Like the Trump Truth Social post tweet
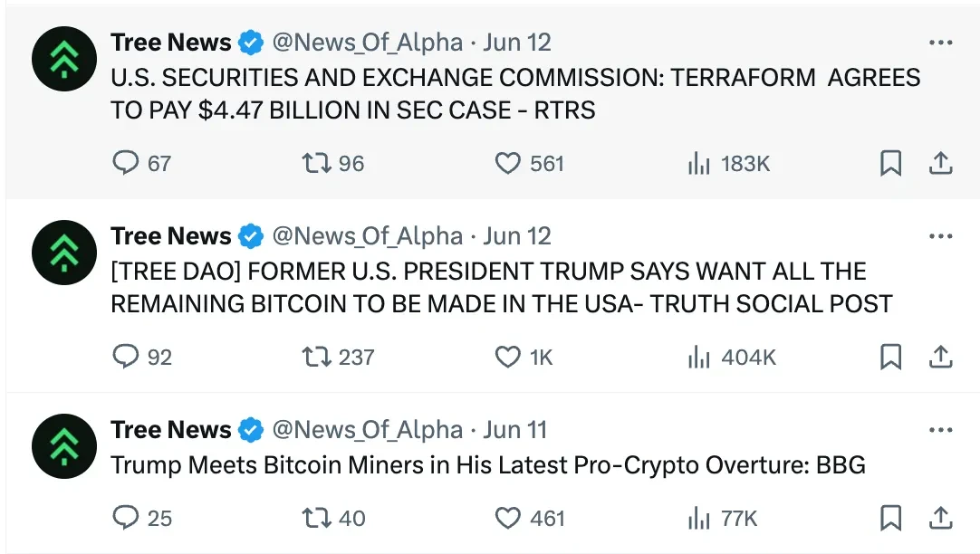 tap(508, 357)
